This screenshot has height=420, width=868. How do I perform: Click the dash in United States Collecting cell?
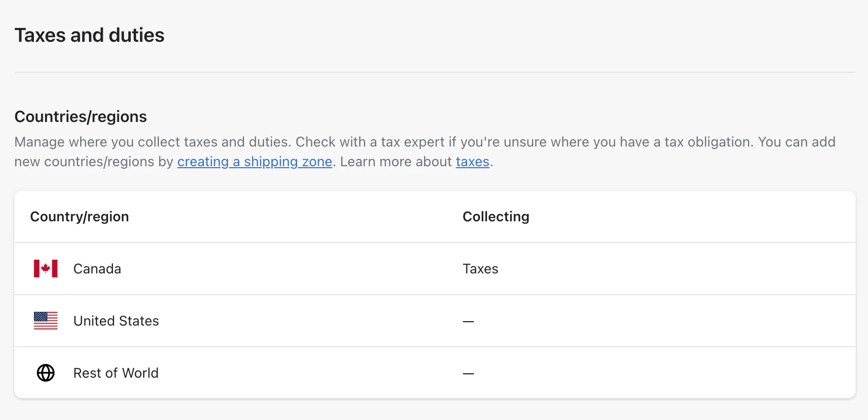pyautogui.click(x=468, y=322)
